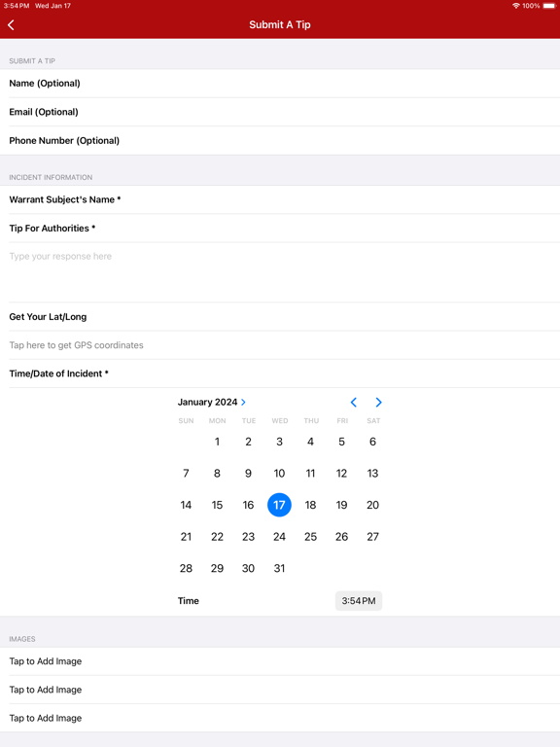This screenshot has width=560, height=747.
Task: Tap the back arrow in the header
Action: tap(11, 24)
